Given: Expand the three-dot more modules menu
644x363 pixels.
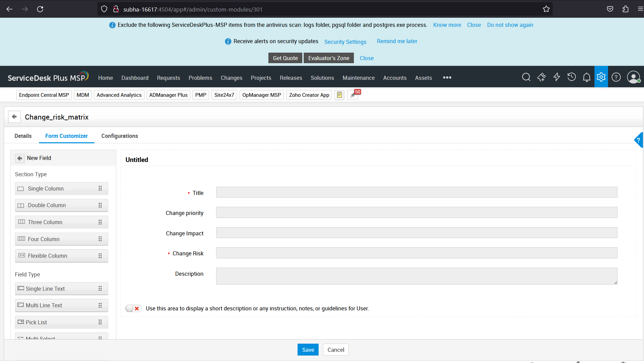Looking at the screenshot, I should (447, 78).
